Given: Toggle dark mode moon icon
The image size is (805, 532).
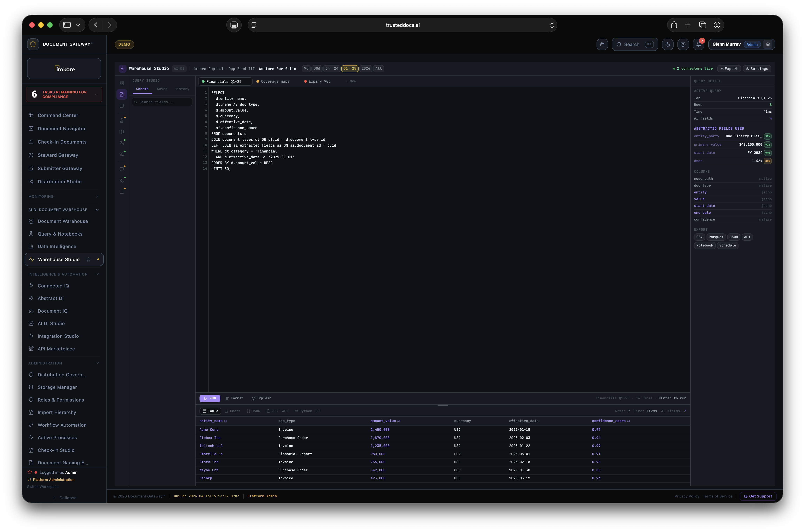Looking at the screenshot, I should 667,44.
